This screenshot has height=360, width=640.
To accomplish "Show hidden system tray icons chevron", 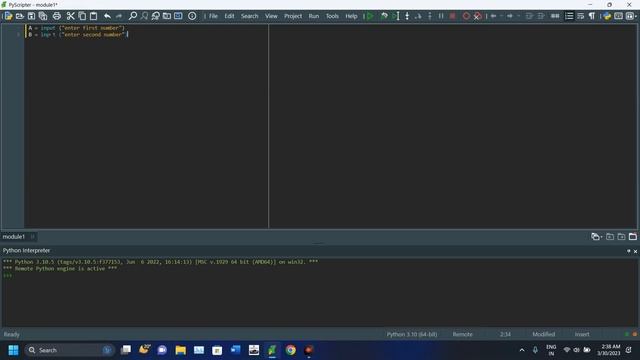I will 522,350.
